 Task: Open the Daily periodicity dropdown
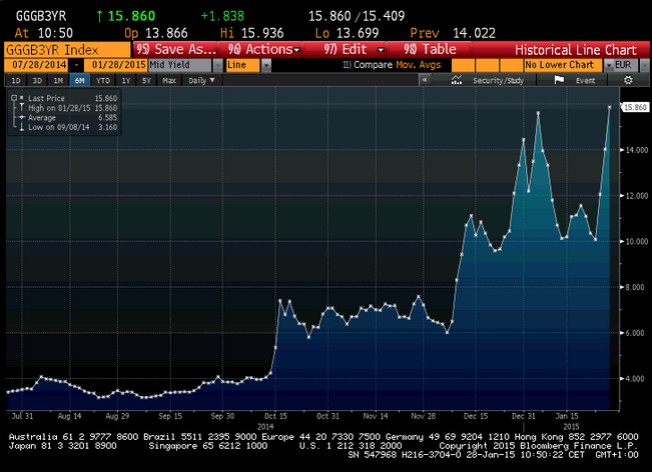pos(201,80)
